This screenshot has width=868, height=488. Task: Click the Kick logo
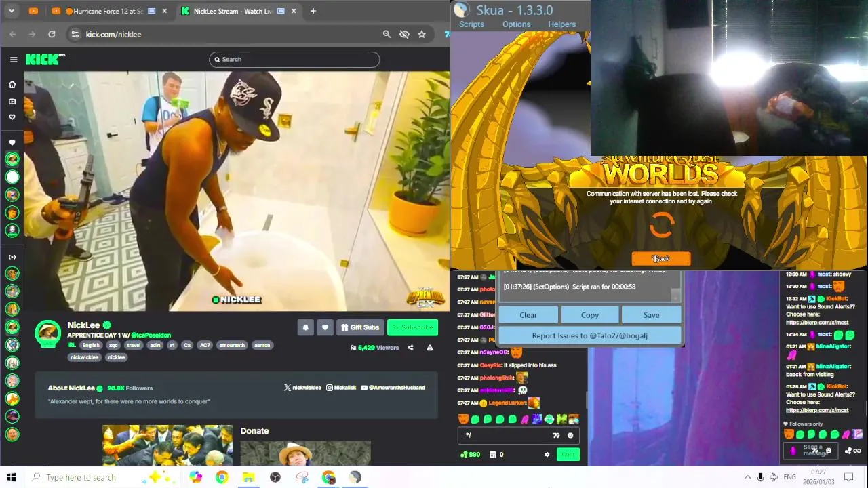[x=45, y=60]
